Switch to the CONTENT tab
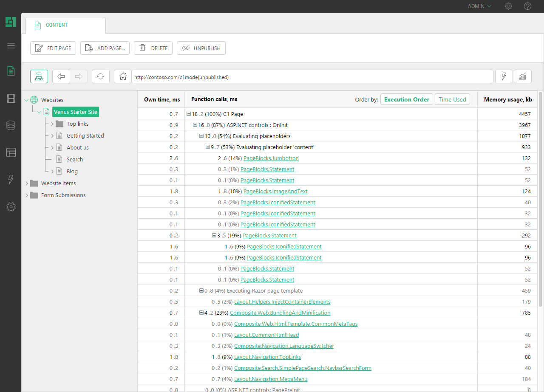Screen dimensions: 544x392 click(x=57, y=25)
